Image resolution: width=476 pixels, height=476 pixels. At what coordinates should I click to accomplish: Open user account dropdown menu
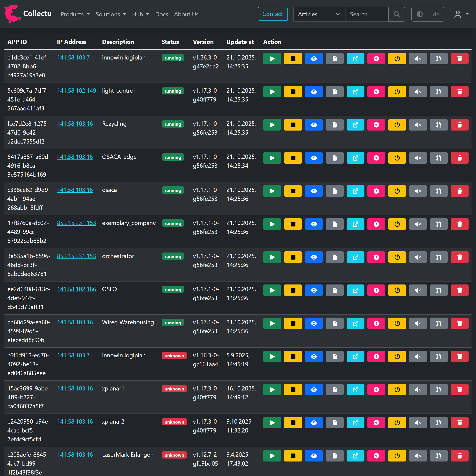[461, 14]
